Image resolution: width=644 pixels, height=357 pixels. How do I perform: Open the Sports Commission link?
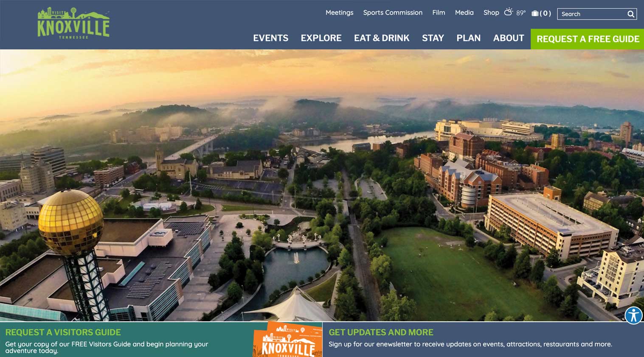pyautogui.click(x=393, y=13)
